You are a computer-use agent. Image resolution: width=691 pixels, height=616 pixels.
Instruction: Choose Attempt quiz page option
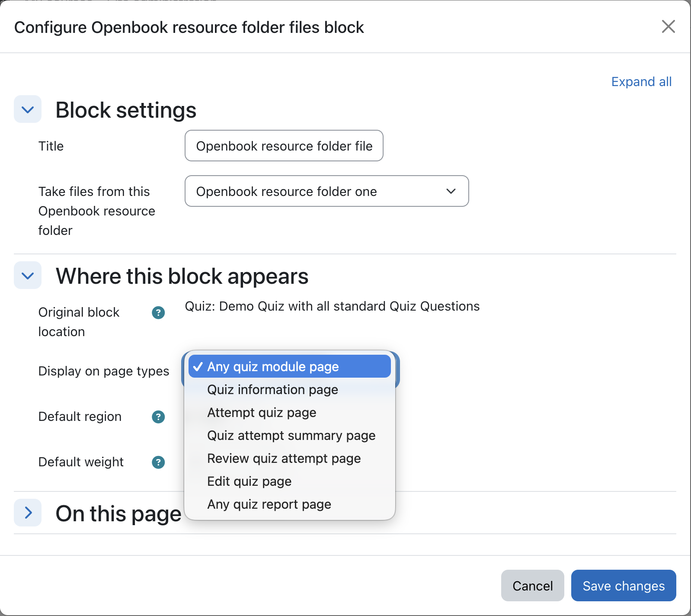coord(290,413)
